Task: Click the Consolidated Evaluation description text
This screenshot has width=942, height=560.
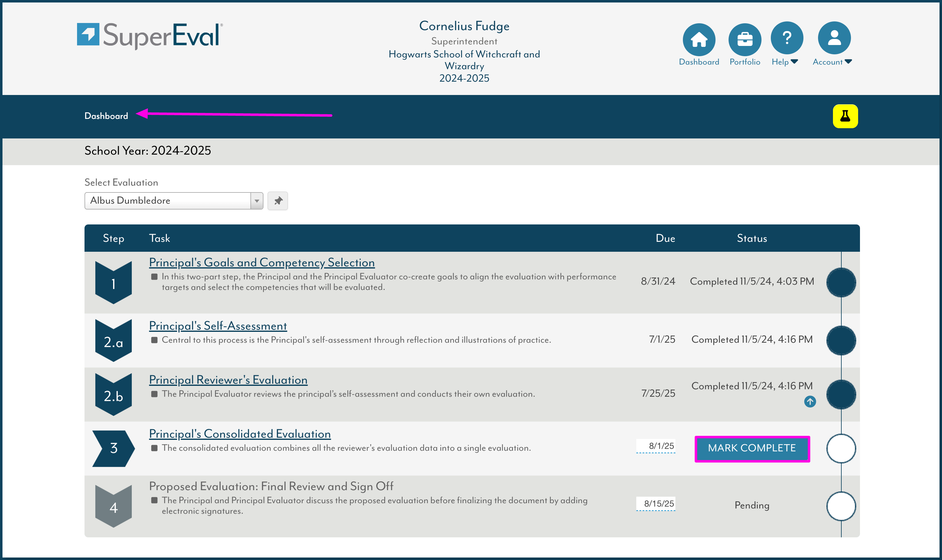Action: [x=346, y=448]
